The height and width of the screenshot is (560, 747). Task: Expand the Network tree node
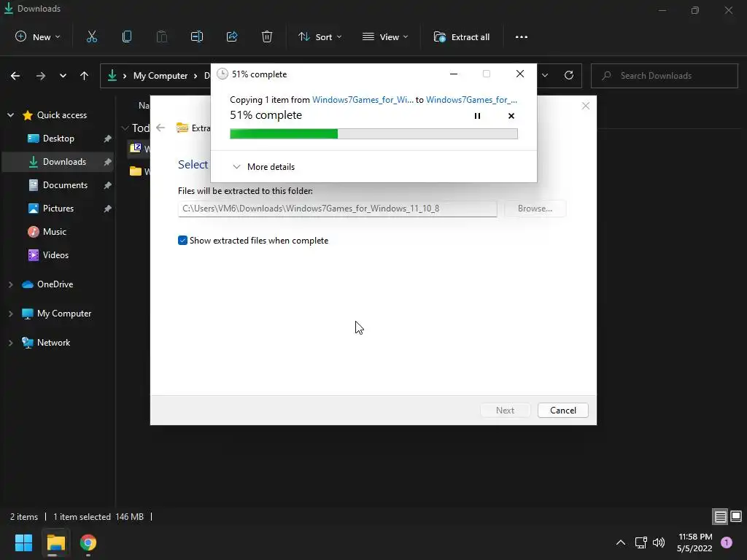[x=10, y=343]
